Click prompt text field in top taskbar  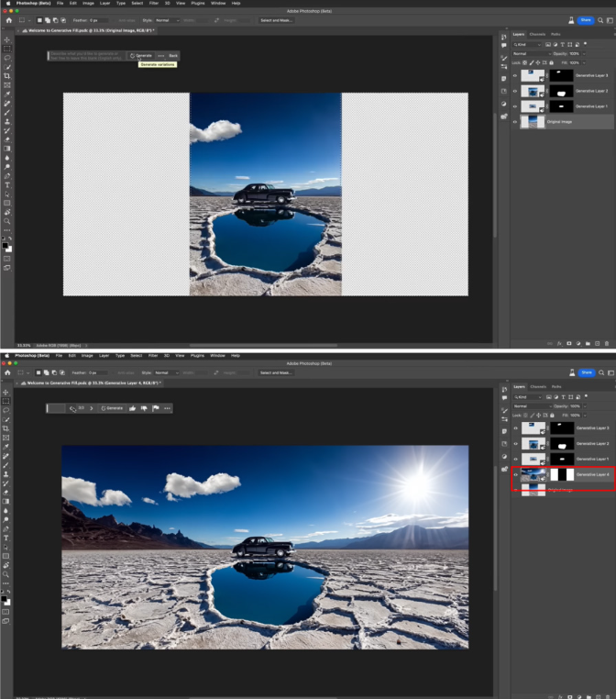tap(87, 56)
